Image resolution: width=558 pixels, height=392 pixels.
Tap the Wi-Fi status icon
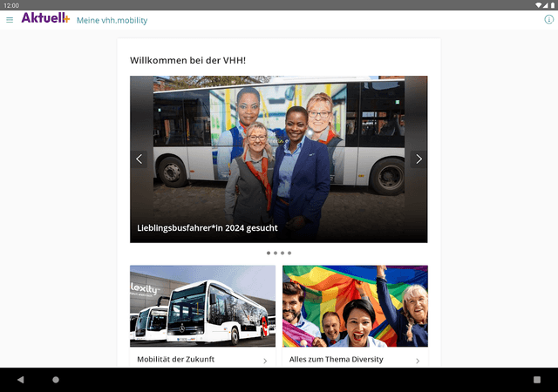(x=538, y=5)
